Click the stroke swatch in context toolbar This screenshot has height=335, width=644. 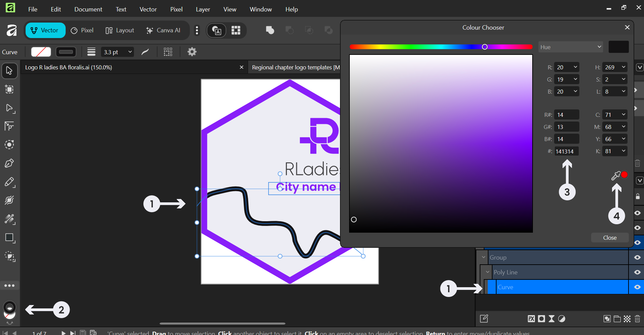coord(66,52)
